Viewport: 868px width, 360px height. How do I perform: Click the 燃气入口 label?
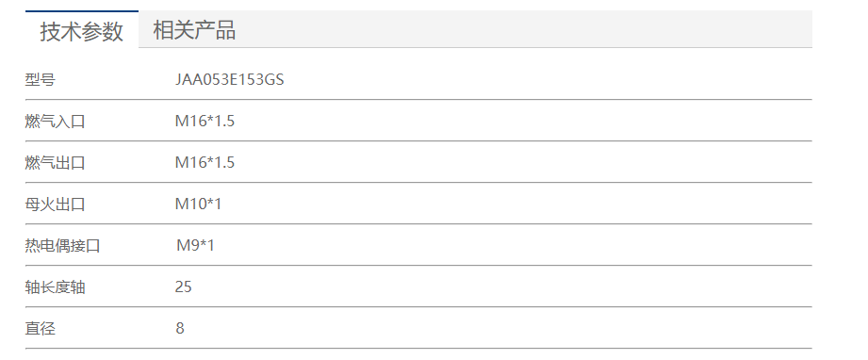pos(55,122)
